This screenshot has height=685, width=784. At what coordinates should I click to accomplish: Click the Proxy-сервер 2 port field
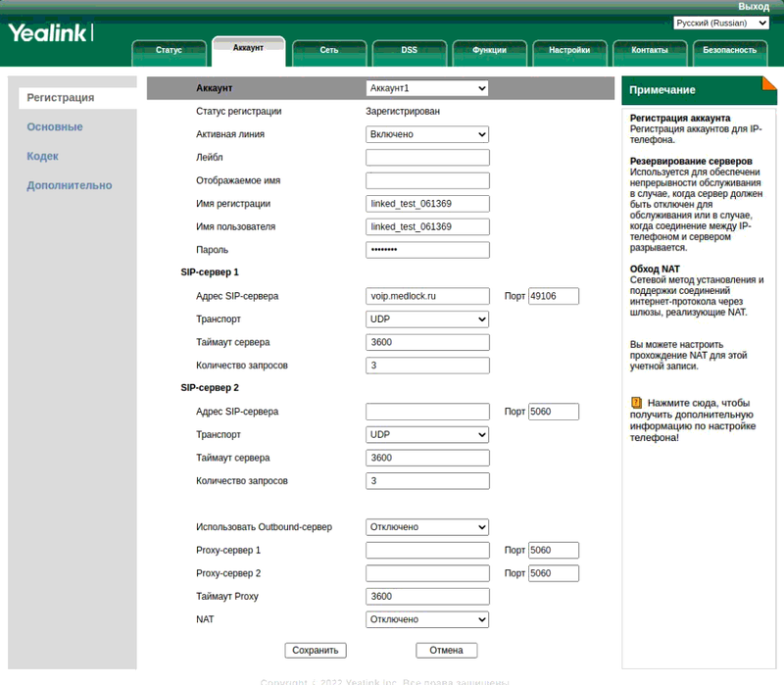click(x=554, y=573)
